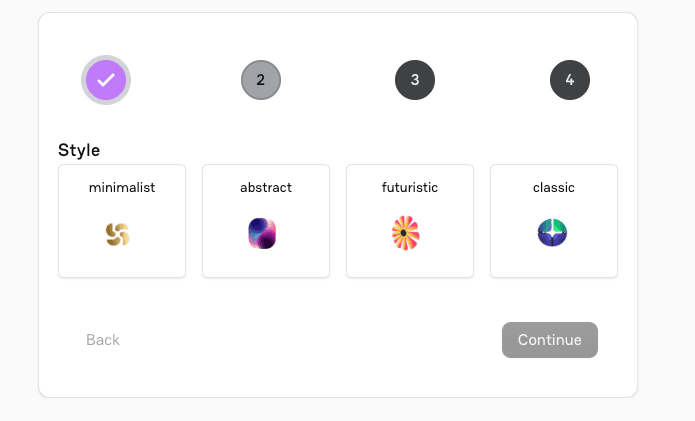Jump to step 2 in the stepper
The width and height of the screenshot is (695, 421).
coord(261,80)
